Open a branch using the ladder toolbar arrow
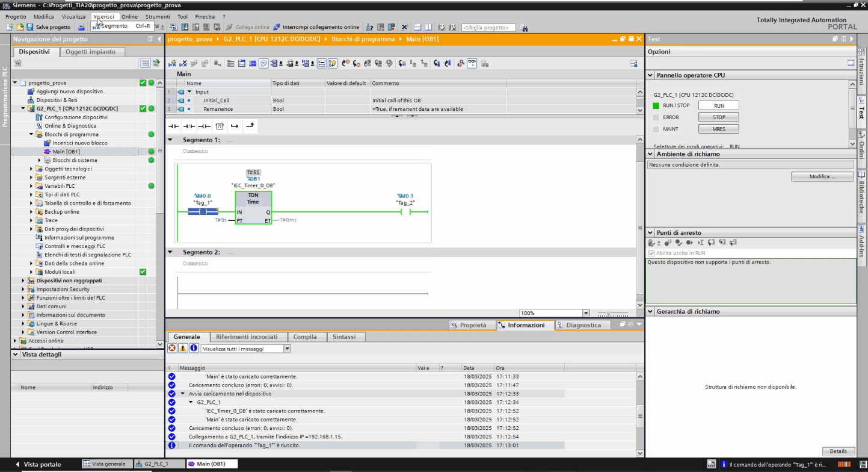 [235, 126]
